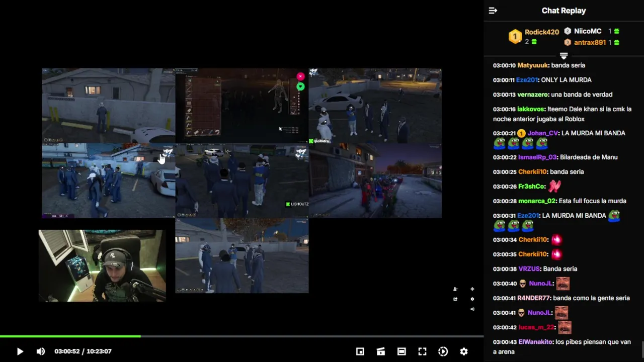Enter fullscreen mode
644x362 pixels.
pyautogui.click(x=422, y=351)
